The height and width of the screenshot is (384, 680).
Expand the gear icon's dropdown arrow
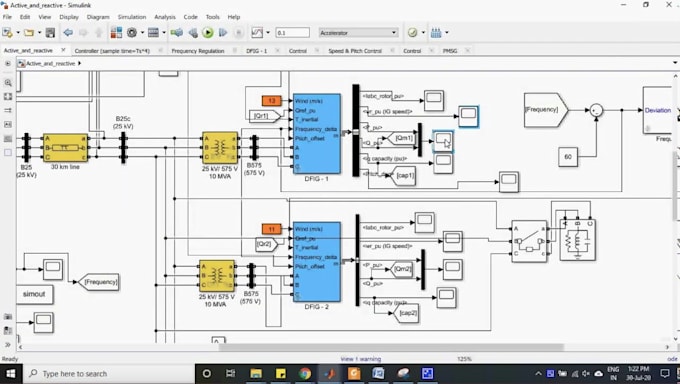pyautogui.click(x=142, y=33)
